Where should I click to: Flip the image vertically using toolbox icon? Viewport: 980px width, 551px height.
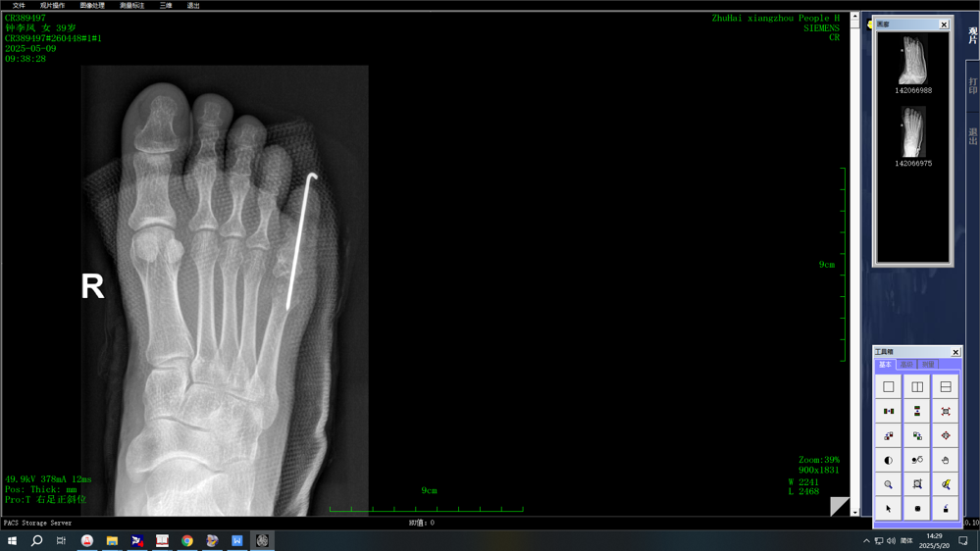(917, 412)
